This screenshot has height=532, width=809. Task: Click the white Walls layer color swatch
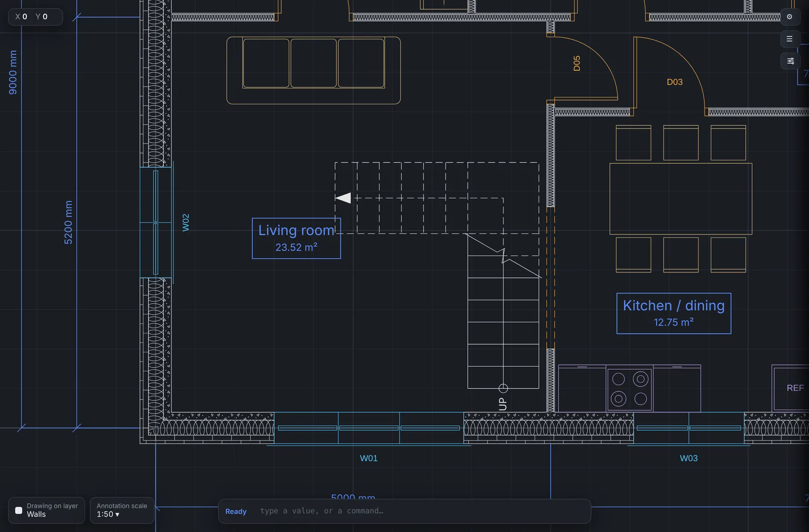(x=19, y=510)
